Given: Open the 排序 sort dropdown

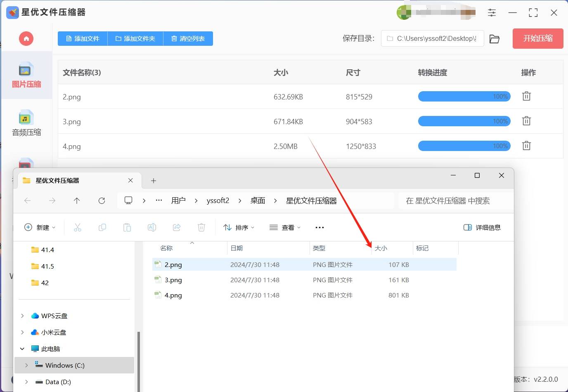Looking at the screenshot, I should pyautogui.click(x=239, y=227).
